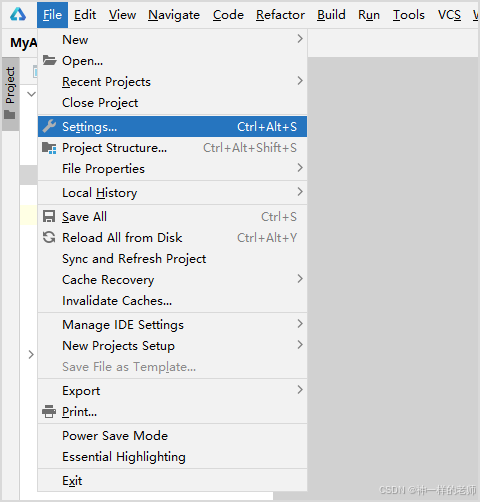Choose Invalidate Caches...
The width and height of the screenshot is (480, 502).
coord(172,301)
